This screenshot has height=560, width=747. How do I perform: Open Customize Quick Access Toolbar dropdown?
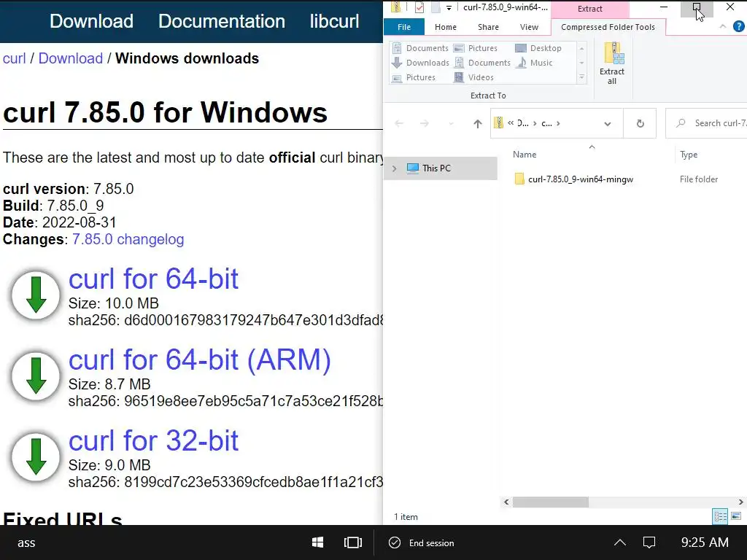pyautogui.click(x=449, y=8)
